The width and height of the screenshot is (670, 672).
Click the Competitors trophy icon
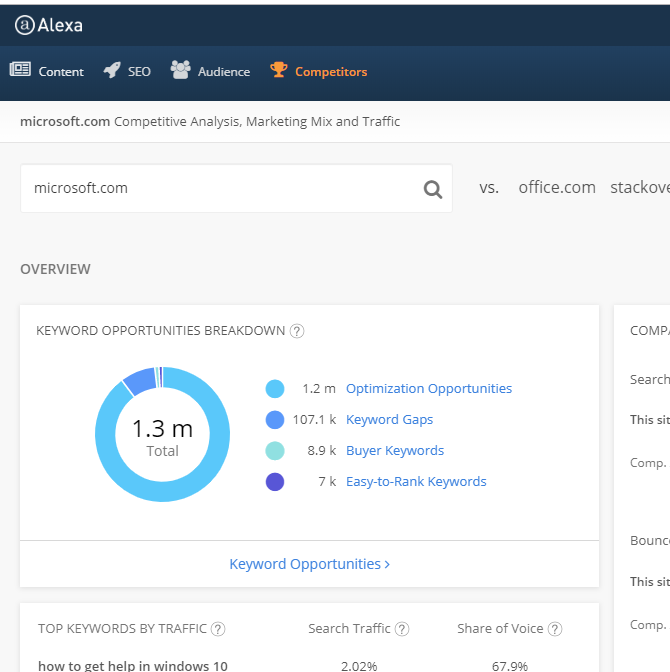click(x=279, y=69)
